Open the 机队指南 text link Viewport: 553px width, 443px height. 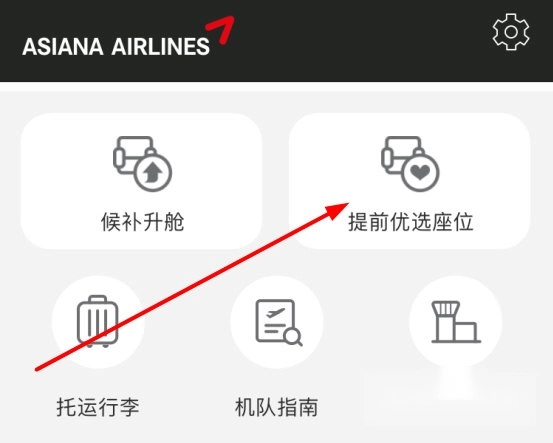pos(276,407)
